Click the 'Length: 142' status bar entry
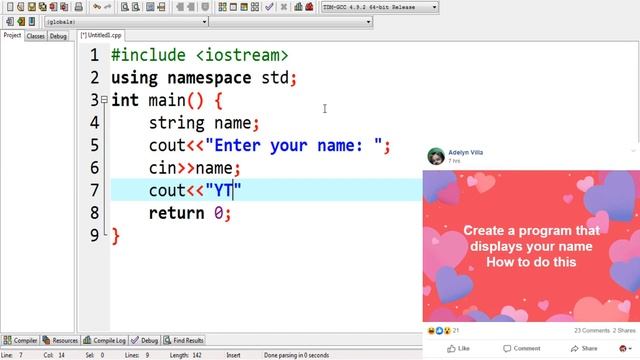The height and width of the screenshot is (360, 640). 186,355
